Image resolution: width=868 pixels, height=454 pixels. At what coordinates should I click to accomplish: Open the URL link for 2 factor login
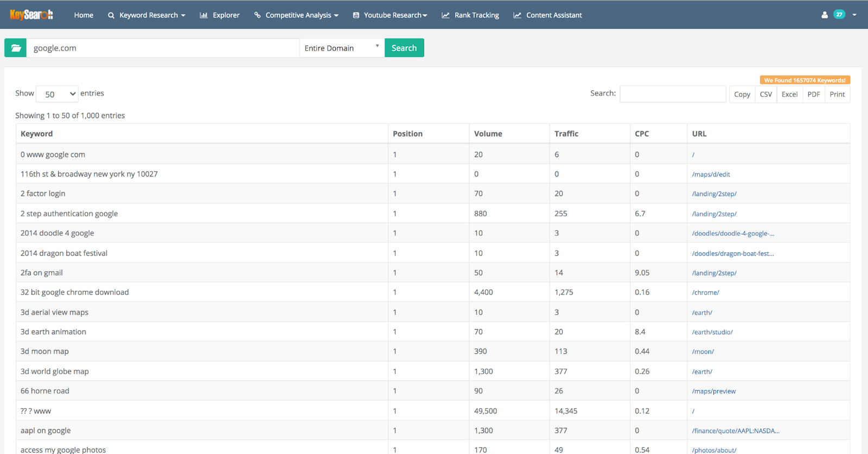click(x=714, y=194)
